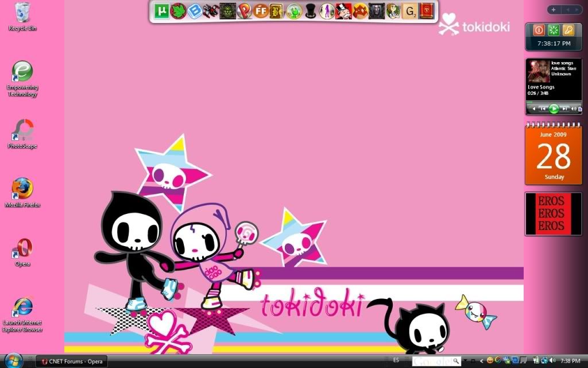Open the ES language bar selector
Screen dimensions: 588x368
[x=396, y=361]
